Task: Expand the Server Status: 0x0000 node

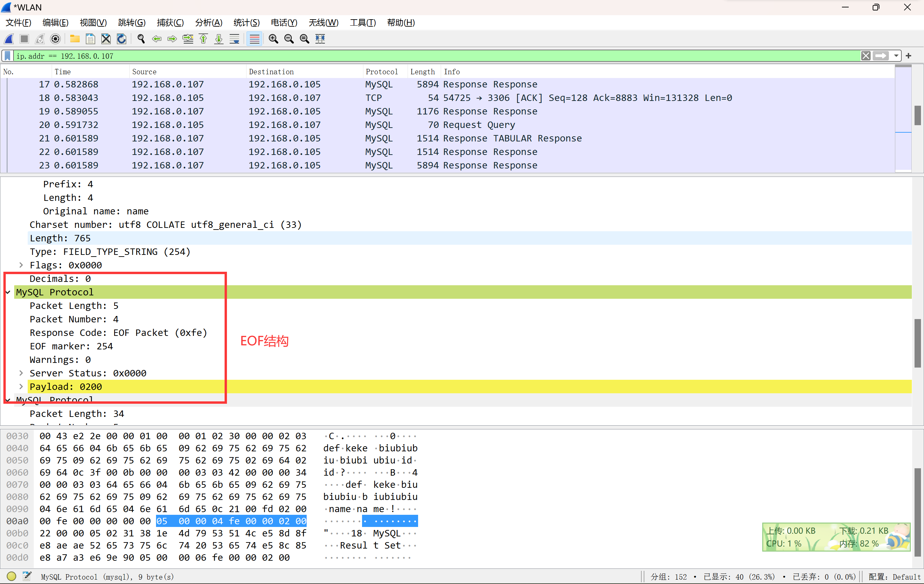Action: 21,373
